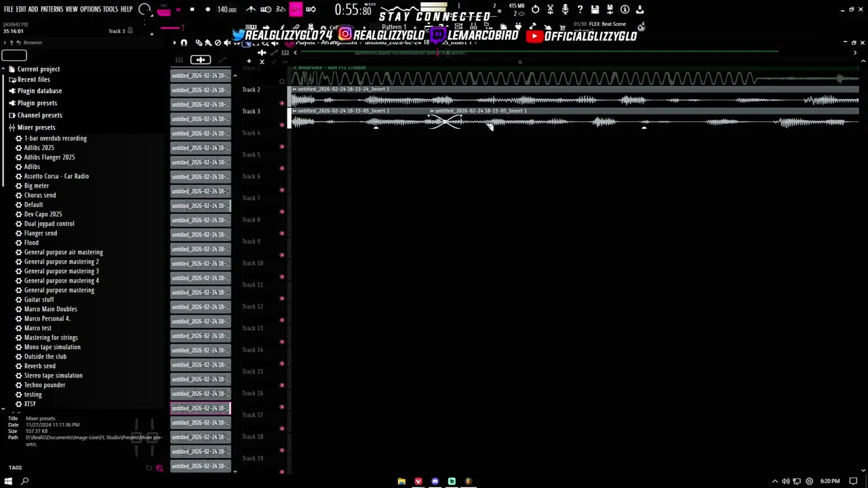
Task: Toggle the metronome icon
Action: pyautogui.click(x=251, y=9)
